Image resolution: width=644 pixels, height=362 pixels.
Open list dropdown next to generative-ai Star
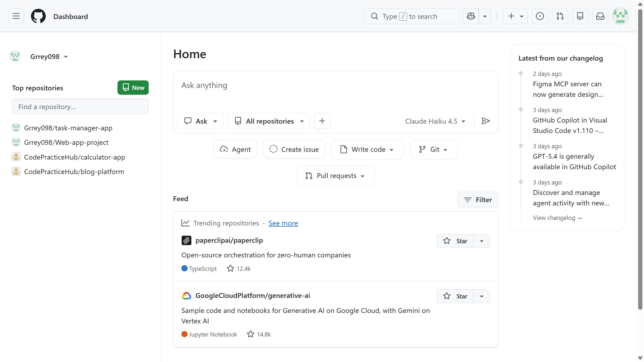click(482, 296)
